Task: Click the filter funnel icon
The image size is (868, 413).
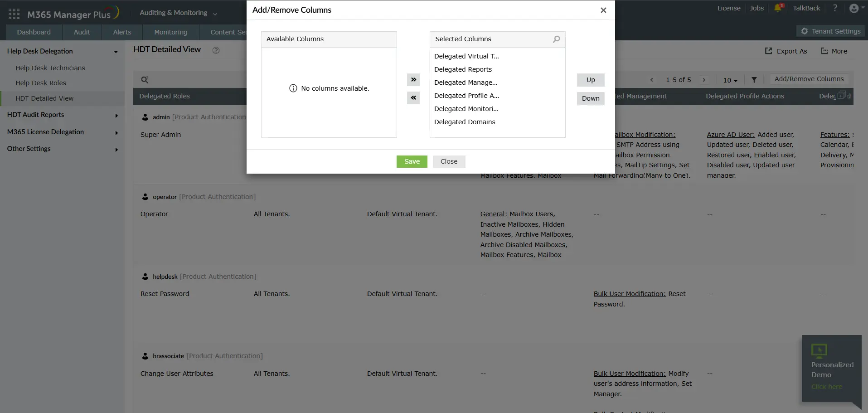Action: coord(754,80)
